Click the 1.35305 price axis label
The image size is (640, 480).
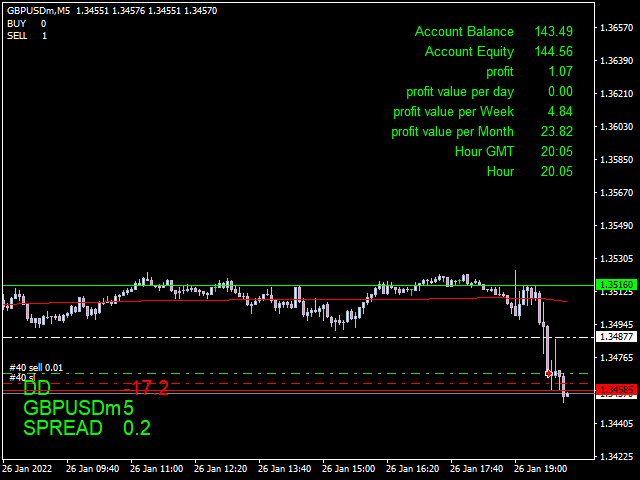click(x=616, y=258)
